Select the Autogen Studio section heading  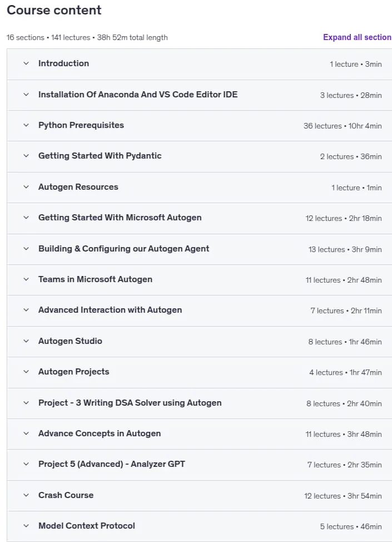point(70,341)
